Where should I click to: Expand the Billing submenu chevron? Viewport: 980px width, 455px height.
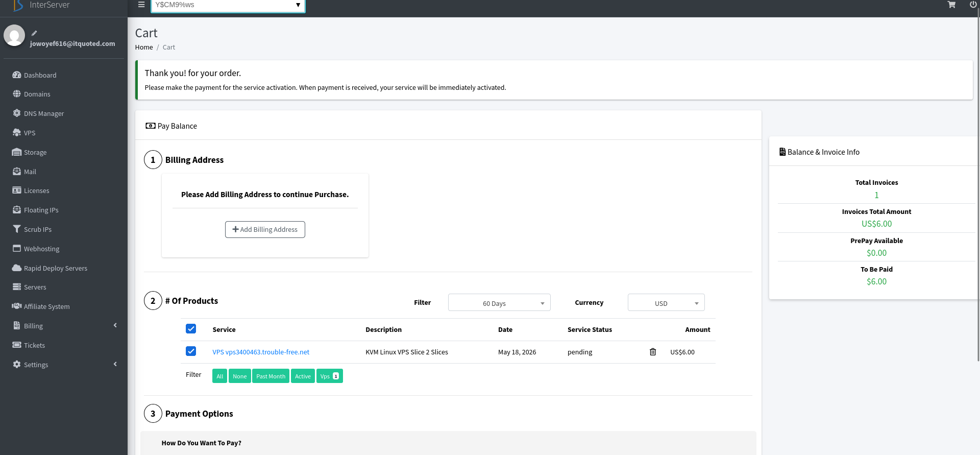click(x=115, y=325)
